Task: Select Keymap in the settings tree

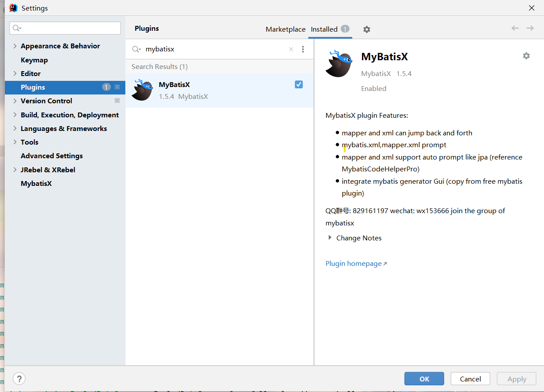Action: (34, 60)
